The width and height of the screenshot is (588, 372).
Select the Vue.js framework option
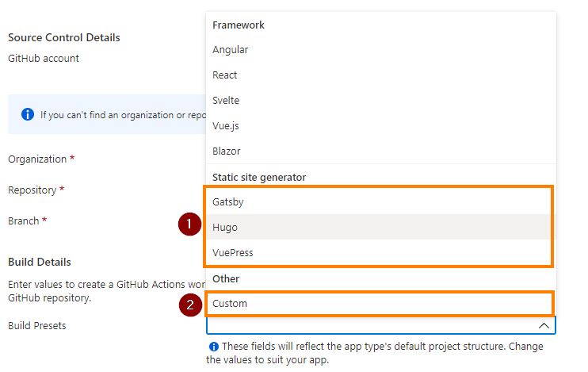click(x=380, y=126)
